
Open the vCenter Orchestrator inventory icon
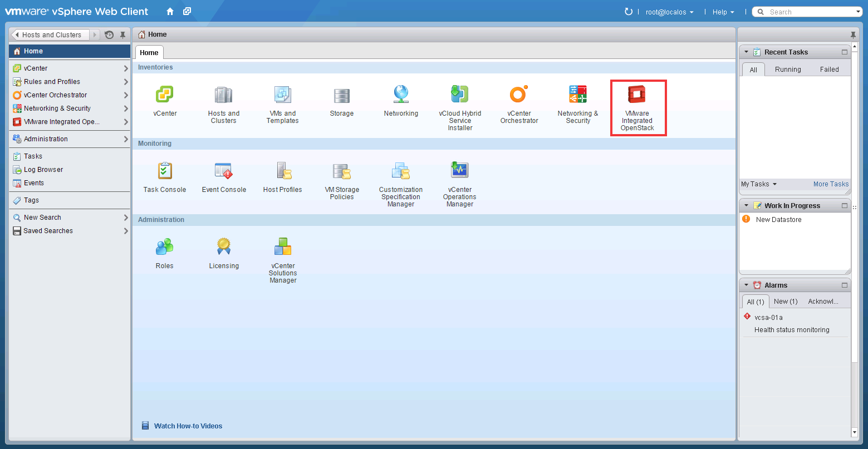(518, 96)
